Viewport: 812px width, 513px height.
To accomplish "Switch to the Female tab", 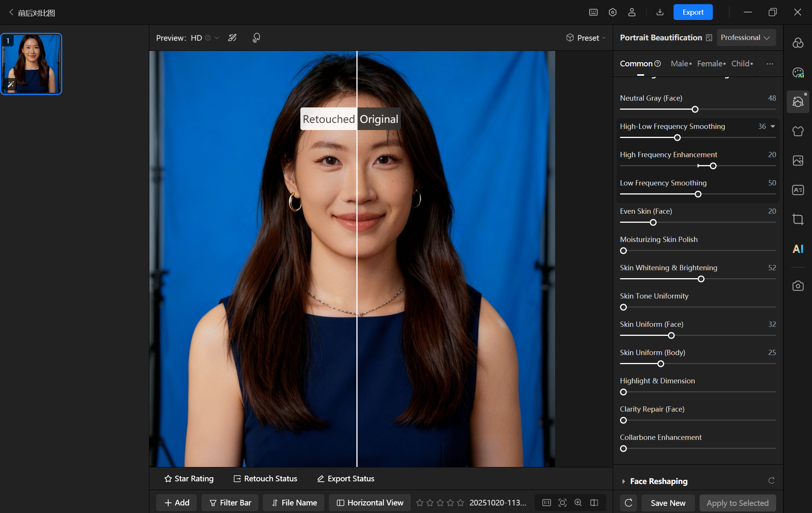I will click(x=711, y=64).
